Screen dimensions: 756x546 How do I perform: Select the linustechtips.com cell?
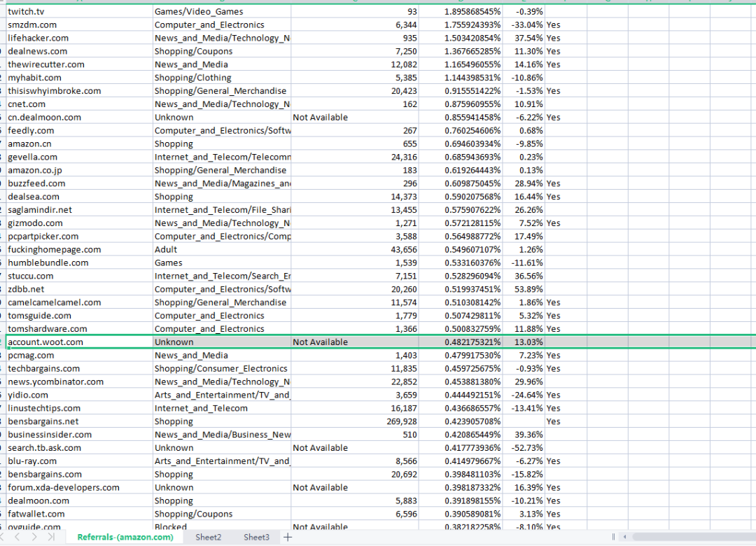(80, 408)
